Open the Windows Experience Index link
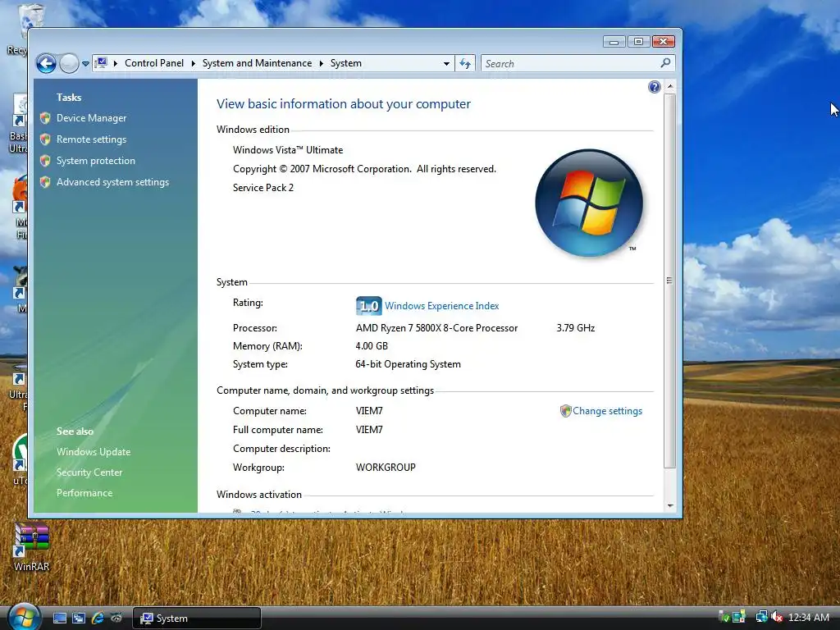The image size is (840, 630). (442, 306)
